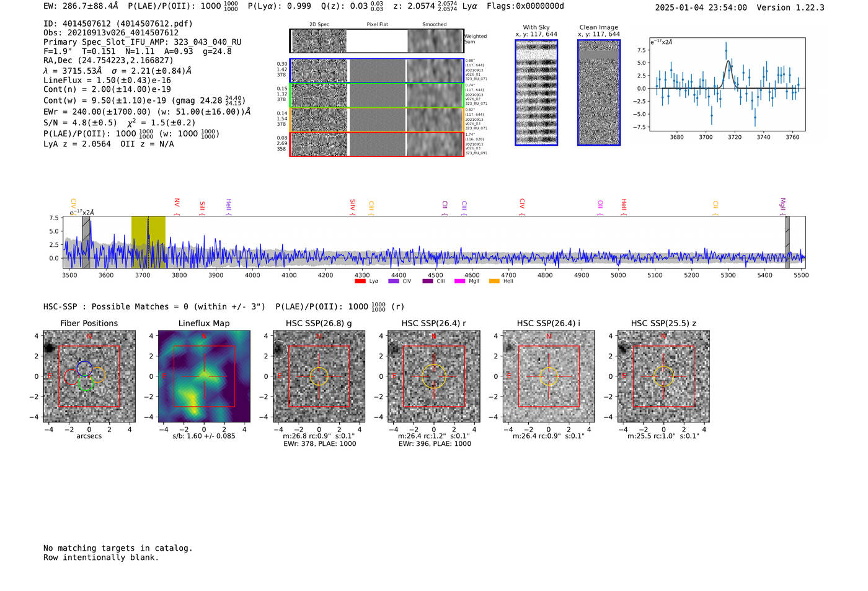Screen dimensions: 868x591
Task: Select the Weighted Sum 2D spectrum cutout
Action: point(319,41)
